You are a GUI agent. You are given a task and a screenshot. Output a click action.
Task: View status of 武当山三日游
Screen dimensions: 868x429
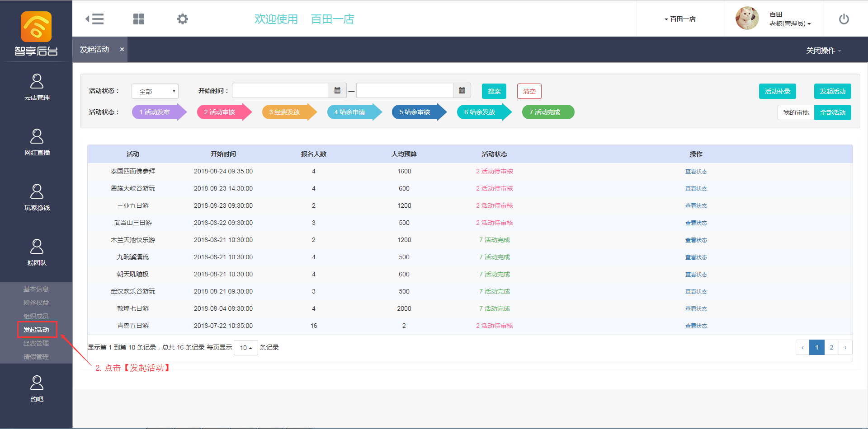tap(696, 223)
